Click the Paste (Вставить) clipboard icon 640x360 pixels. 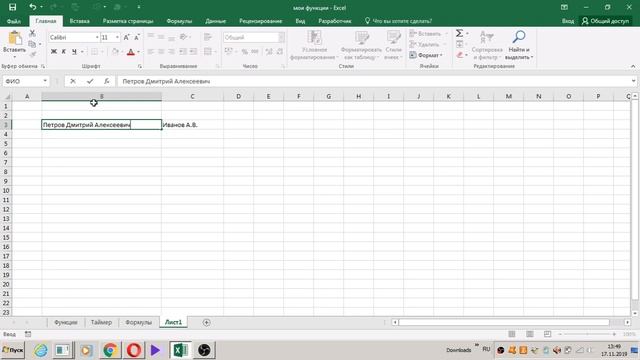pyautogui.click(x=15, y=38)
